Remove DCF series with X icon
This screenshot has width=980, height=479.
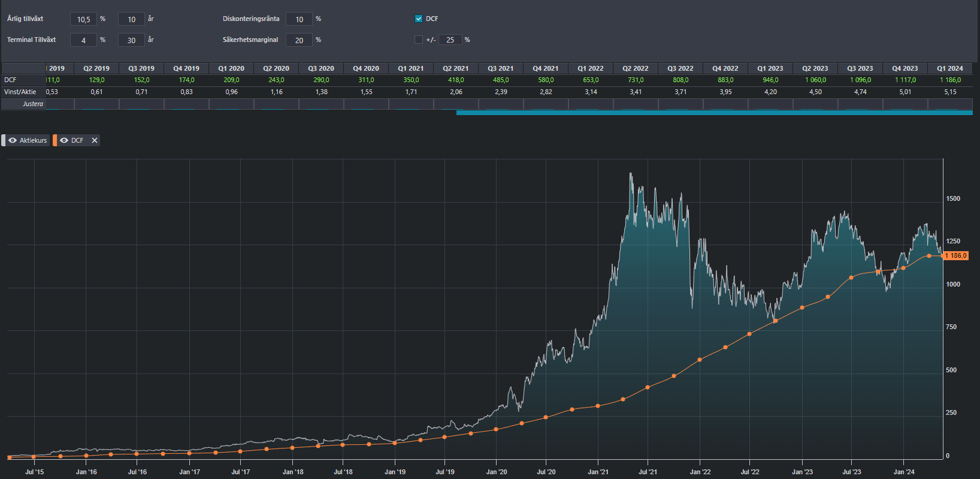pyautogui.click(x=94, y=140)
